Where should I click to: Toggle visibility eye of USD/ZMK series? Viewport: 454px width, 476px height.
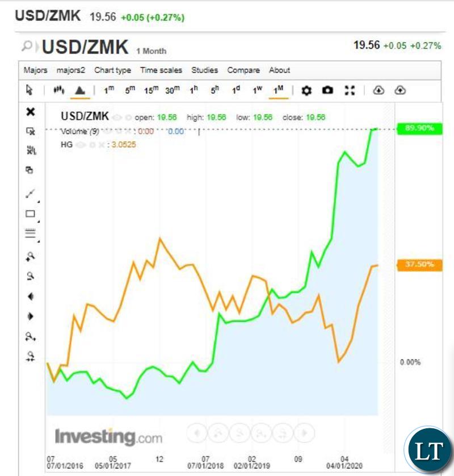tap(116, 118)
